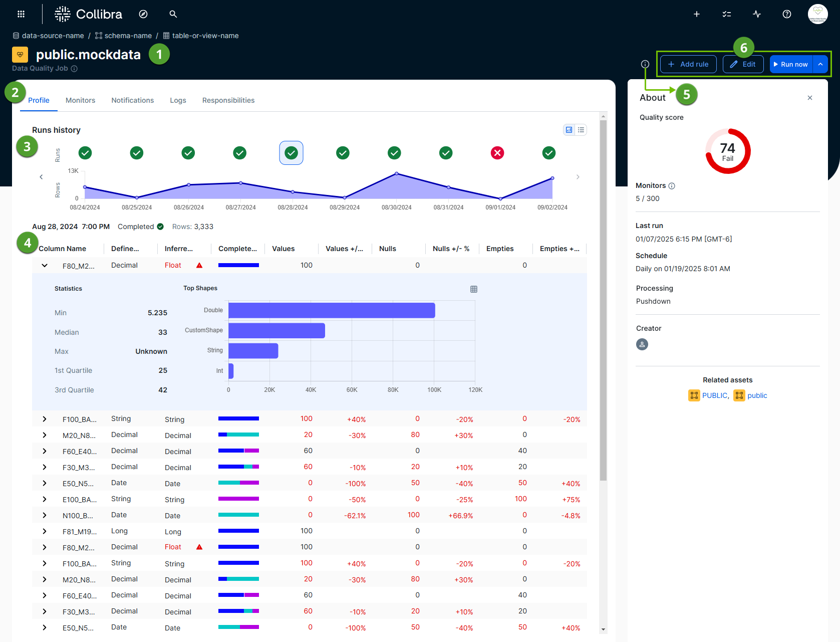Open the Collibra apps grid menu
This screenshot has height=642, width=840.
pos(21,14)
